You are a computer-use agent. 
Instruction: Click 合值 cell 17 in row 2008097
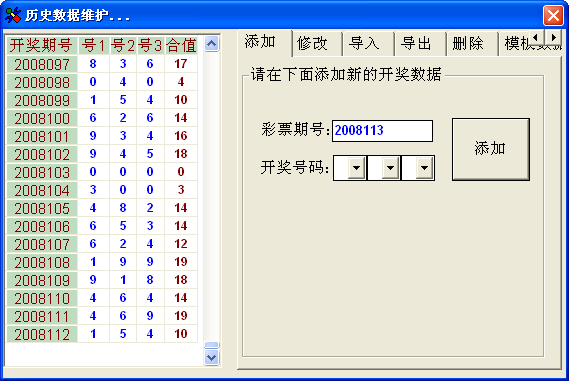point(181,64)
